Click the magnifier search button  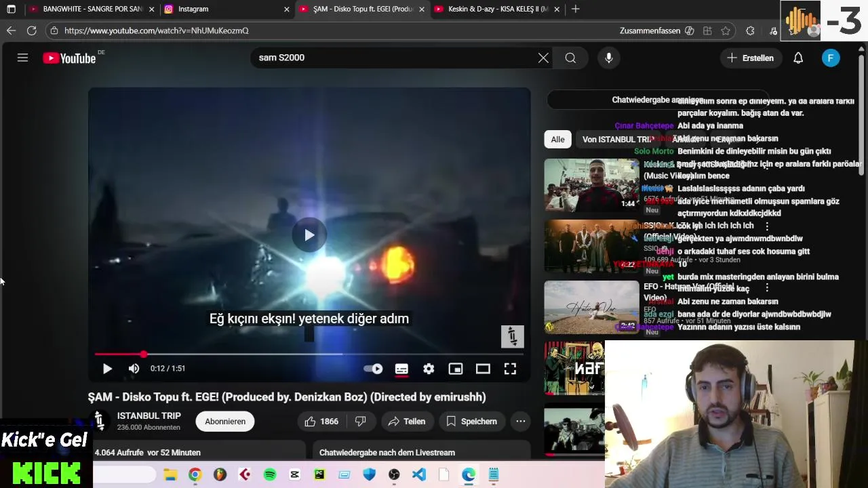pyautogui.click(x=570, y=58)
